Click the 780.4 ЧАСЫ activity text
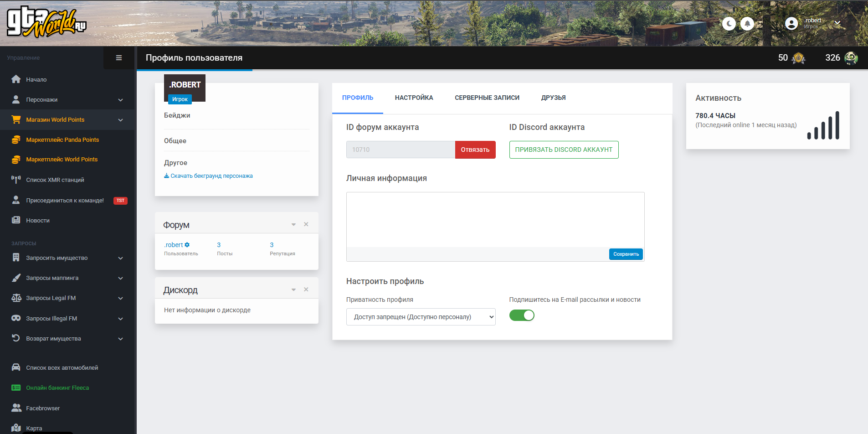 click(715, 115)
